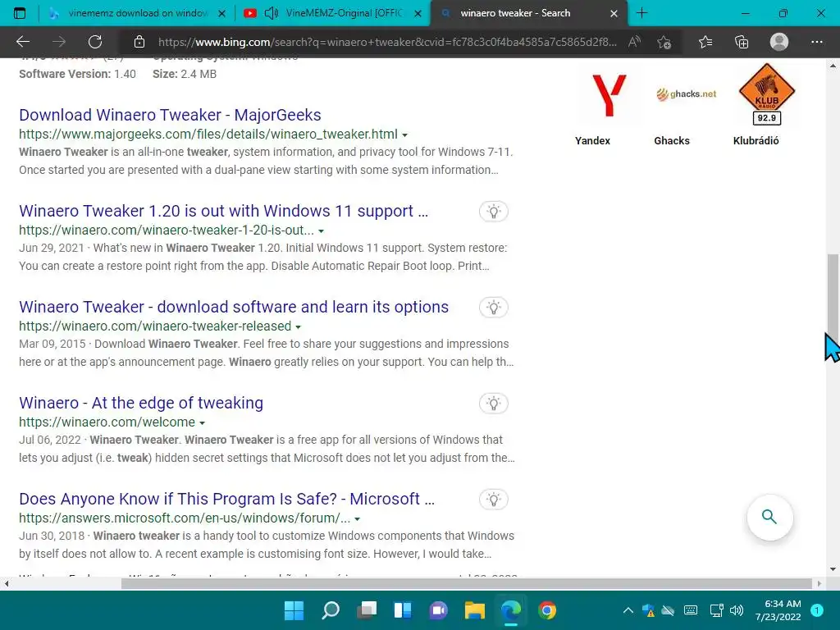Refresh the current page
This screenshot has height=630, width=840.
click(95, 42)
